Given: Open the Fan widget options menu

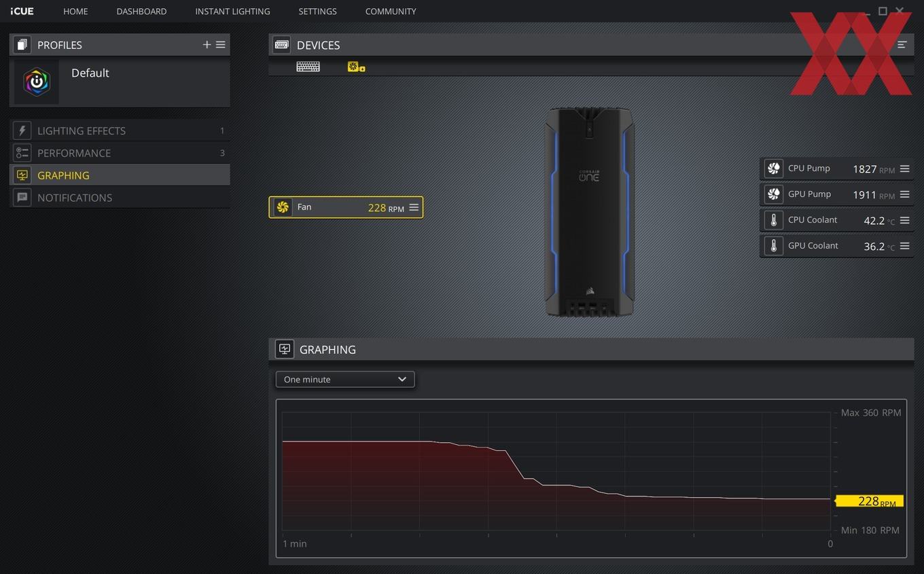Looking at the screenshot, I should [x=414, y=207].
